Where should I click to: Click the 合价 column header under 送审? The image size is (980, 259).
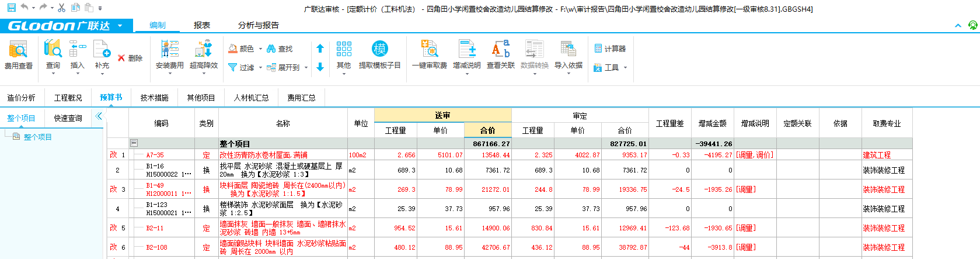488,130
